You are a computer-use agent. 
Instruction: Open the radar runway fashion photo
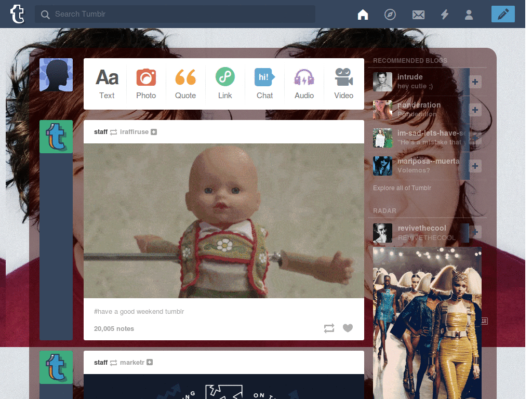(x=427, y=323)
